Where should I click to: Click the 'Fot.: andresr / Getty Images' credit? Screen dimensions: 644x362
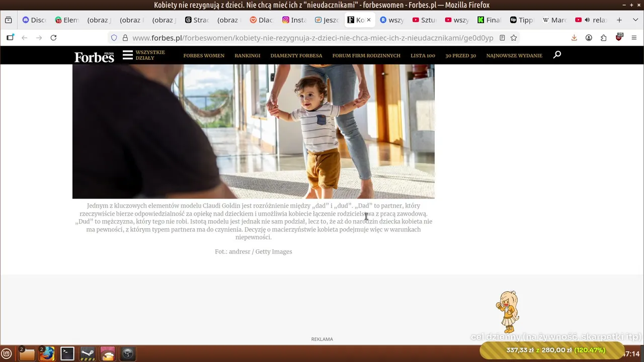click(x=254, y=251)
